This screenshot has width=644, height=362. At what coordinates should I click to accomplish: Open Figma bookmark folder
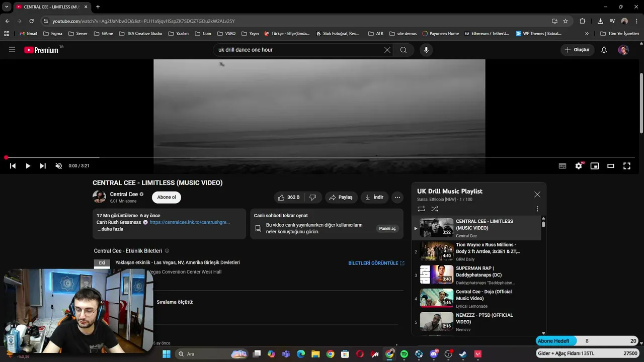click(x=53, y=34)
